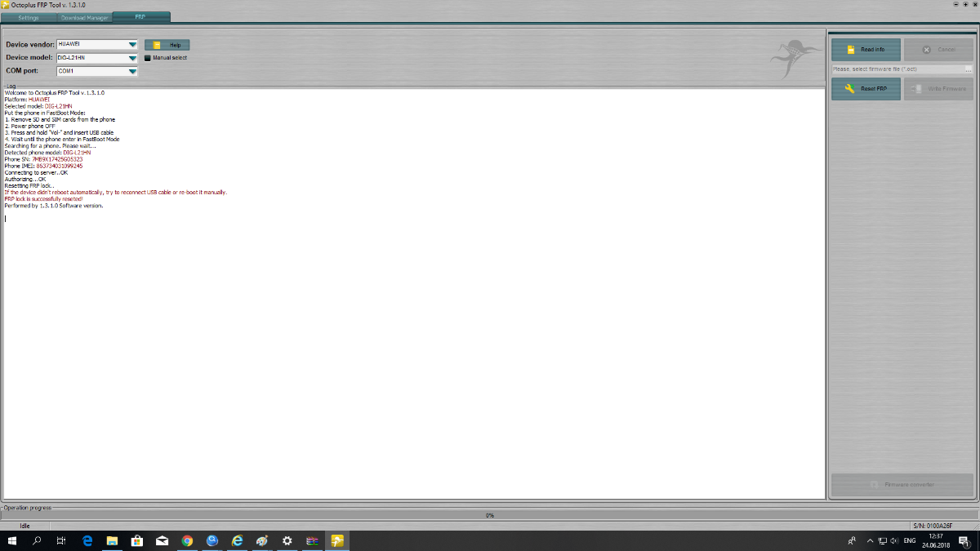Open Settings gear on the taskbar
This screenshot has height=551, width=980.
click(x=287, y=540)
